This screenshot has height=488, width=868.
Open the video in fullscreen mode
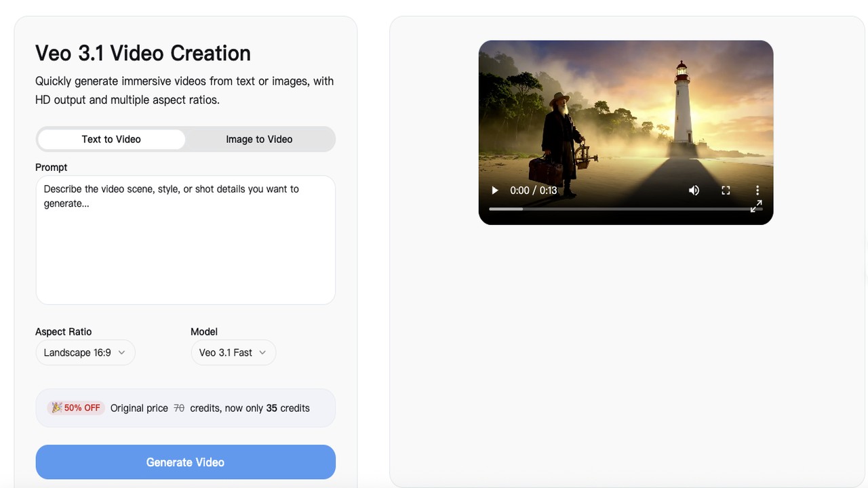[726, 190]
